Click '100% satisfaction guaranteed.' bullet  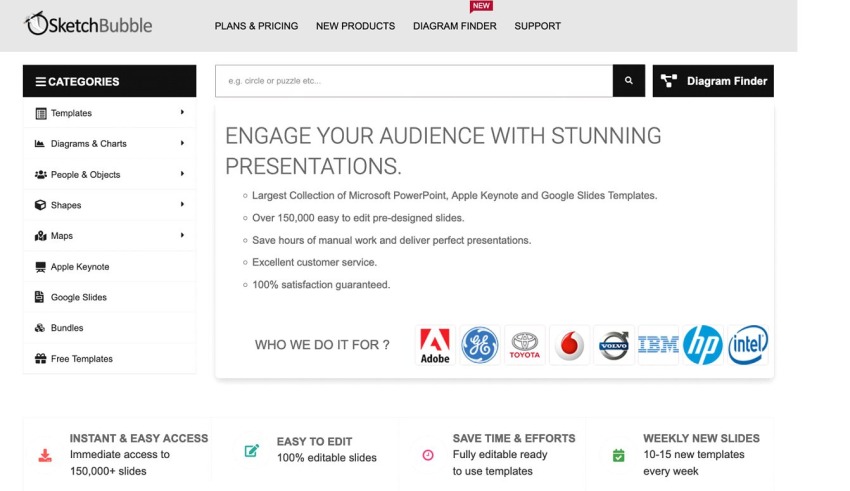[321, 285]
